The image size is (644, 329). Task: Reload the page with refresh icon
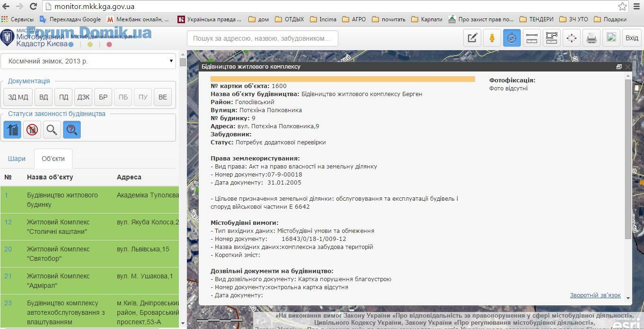(33, 7)
